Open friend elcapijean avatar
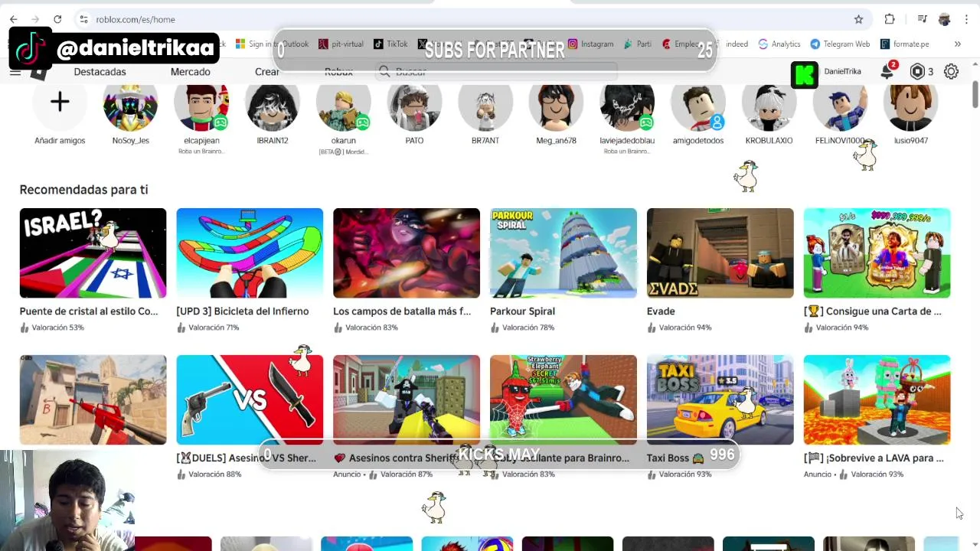 tap(201, 103)
